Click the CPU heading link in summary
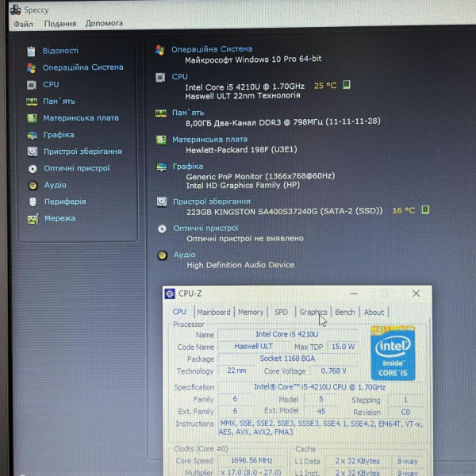Viewport: 476px width, 476px height. pyautogui.click(x=180, y=76)
